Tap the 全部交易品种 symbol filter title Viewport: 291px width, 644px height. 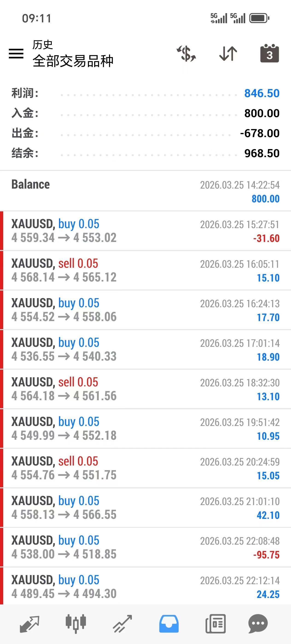click(73, 61)
